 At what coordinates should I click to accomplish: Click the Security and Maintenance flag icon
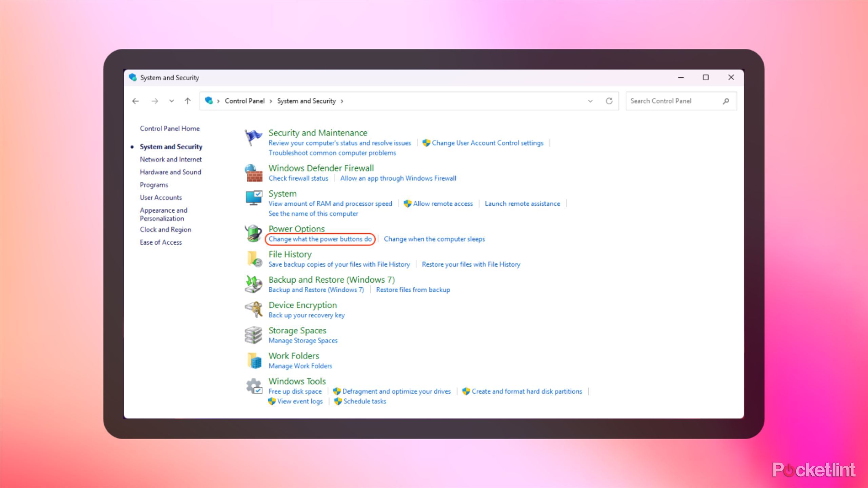pos(253,137)
